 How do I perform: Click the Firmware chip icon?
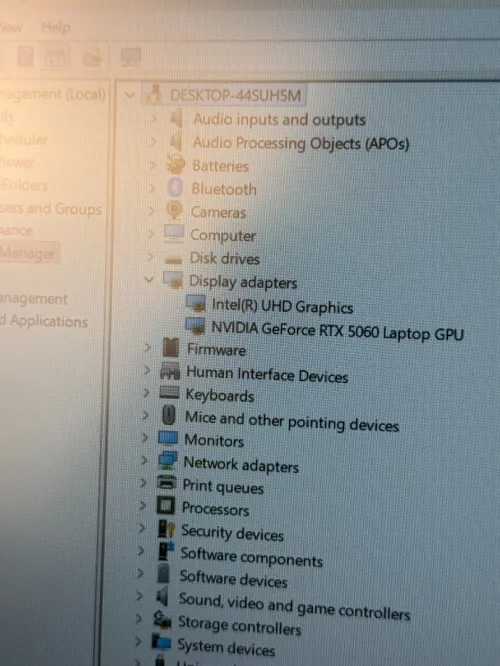click(171, 348)
